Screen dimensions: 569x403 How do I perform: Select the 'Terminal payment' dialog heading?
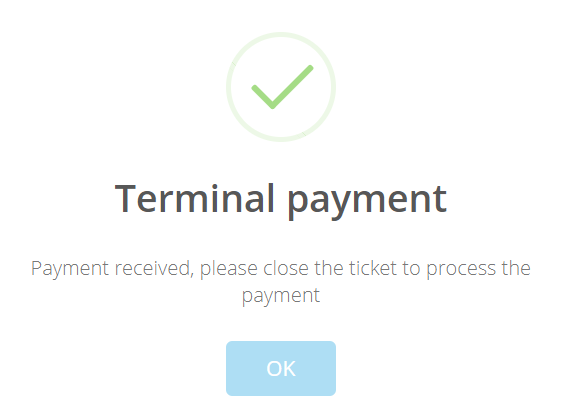coord(281,199)
